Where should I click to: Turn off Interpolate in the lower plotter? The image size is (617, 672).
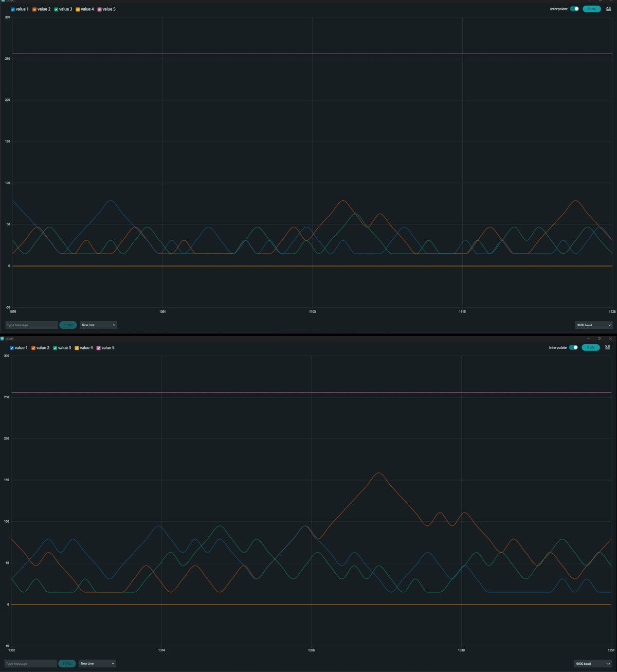pyautogui.click(x=573, y=347)
